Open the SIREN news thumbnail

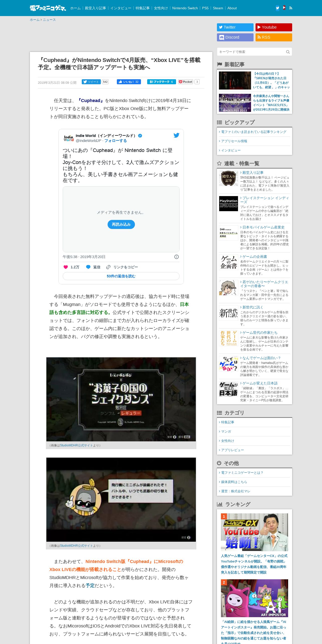coord(235,80)
